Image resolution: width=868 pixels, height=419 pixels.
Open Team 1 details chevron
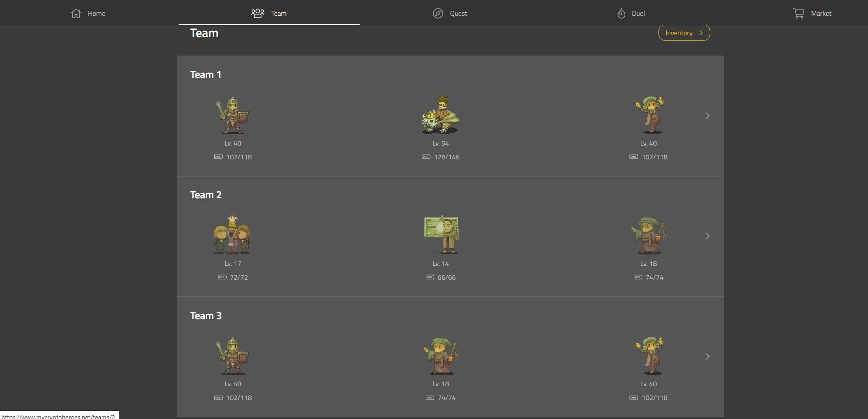pos(707,116)
